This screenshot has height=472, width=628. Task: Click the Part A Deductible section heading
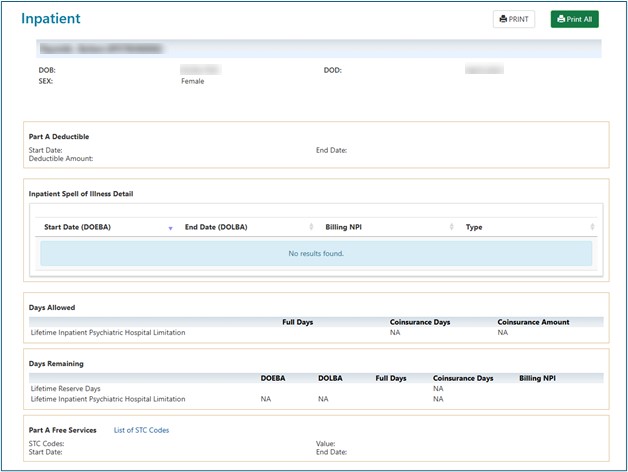[60, 136]
